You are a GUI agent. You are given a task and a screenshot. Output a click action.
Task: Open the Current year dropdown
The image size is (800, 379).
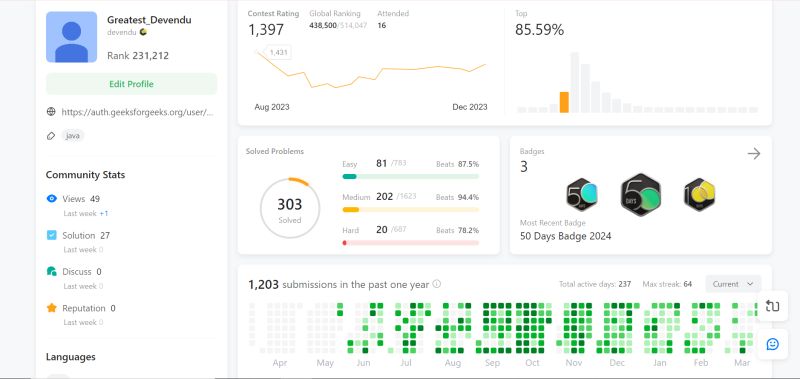coord(733,284)
